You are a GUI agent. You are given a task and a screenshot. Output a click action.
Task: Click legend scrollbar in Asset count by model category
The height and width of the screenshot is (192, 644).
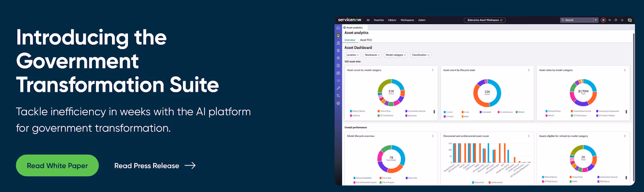[x=434, y=112]
